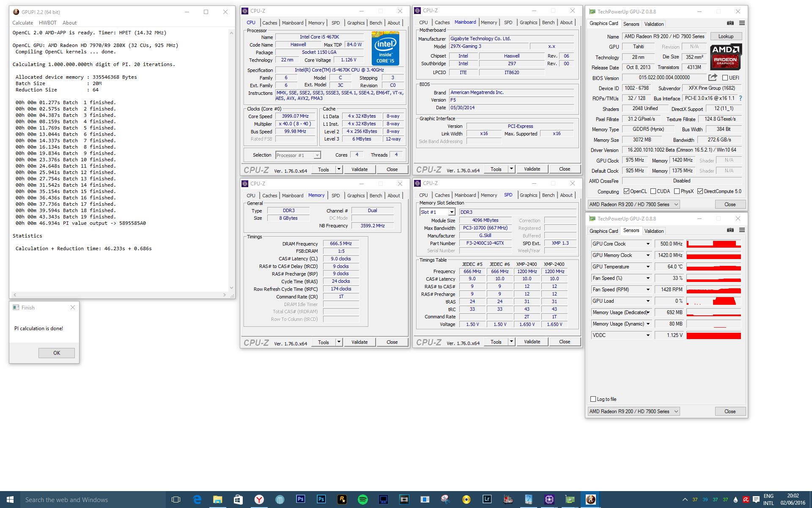Viewport: 812px width, 508px height.
Task: Switch to Bench tab in CPU-Z Mainboard window
Action: click(548, 22)
